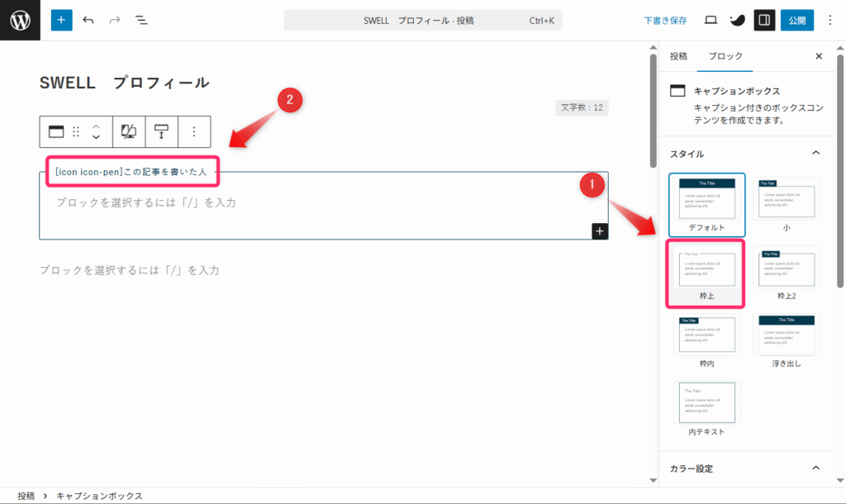
Task: Redo the last undone change
Action: pos(114,20)
